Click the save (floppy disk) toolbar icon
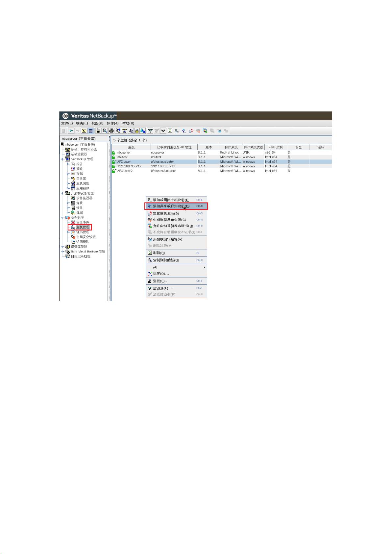 point(98,131)
